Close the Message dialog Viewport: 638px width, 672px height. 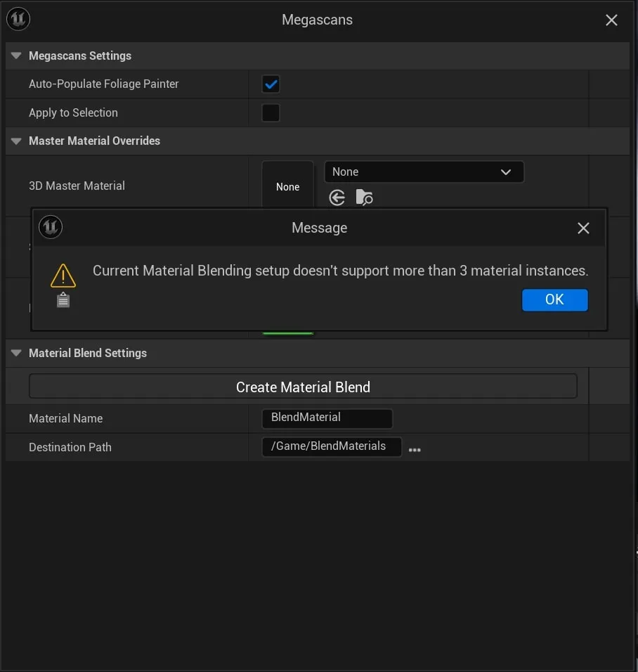click(x=583, y=228)
